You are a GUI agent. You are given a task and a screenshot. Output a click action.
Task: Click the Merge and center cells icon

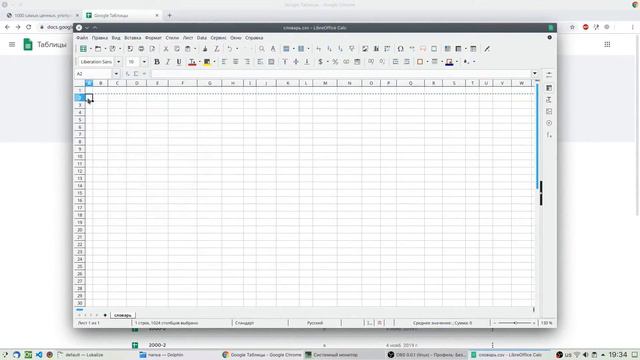pos(271,62)
